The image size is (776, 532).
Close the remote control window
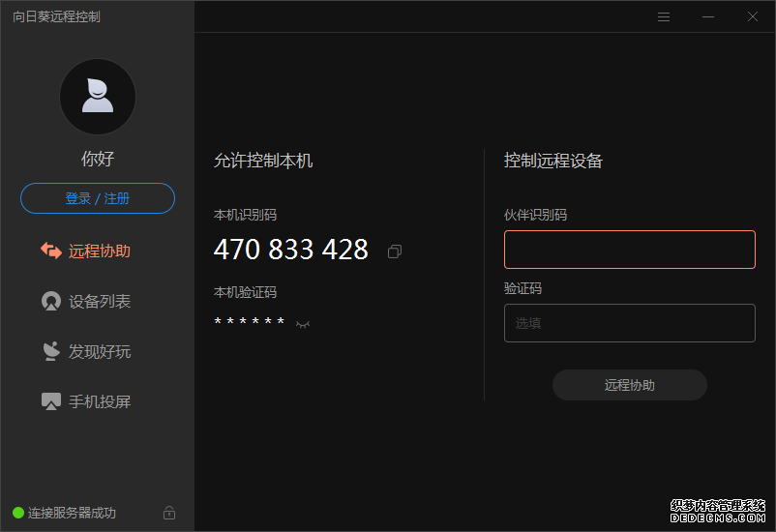click(753, 16)
